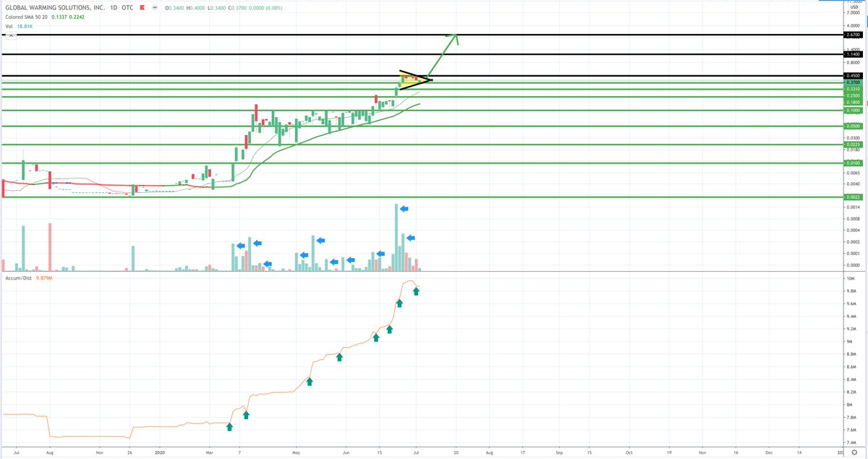Click the red flag icon beside OTC
This screenshot has width=868, height=459.
pyautogui.click(x=143, y=8)
